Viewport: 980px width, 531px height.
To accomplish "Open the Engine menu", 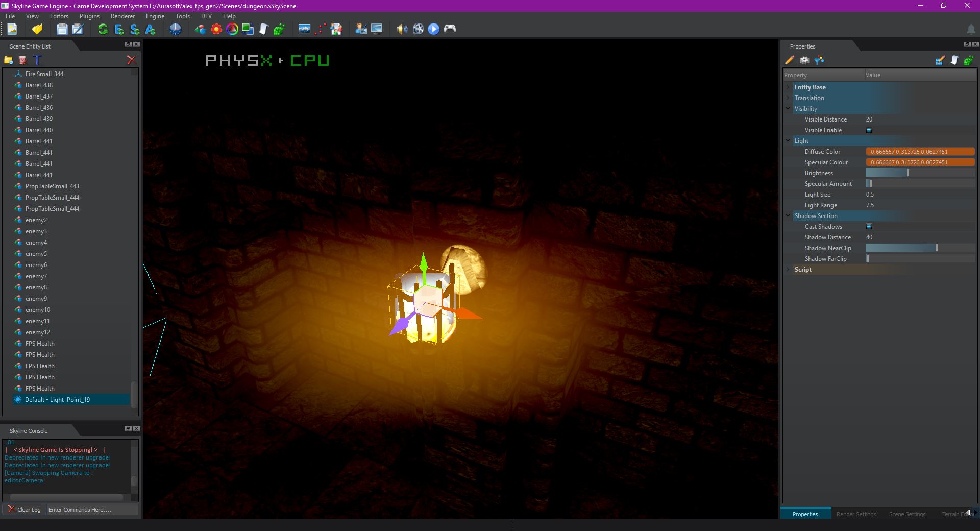I will (x=155, y=16).
